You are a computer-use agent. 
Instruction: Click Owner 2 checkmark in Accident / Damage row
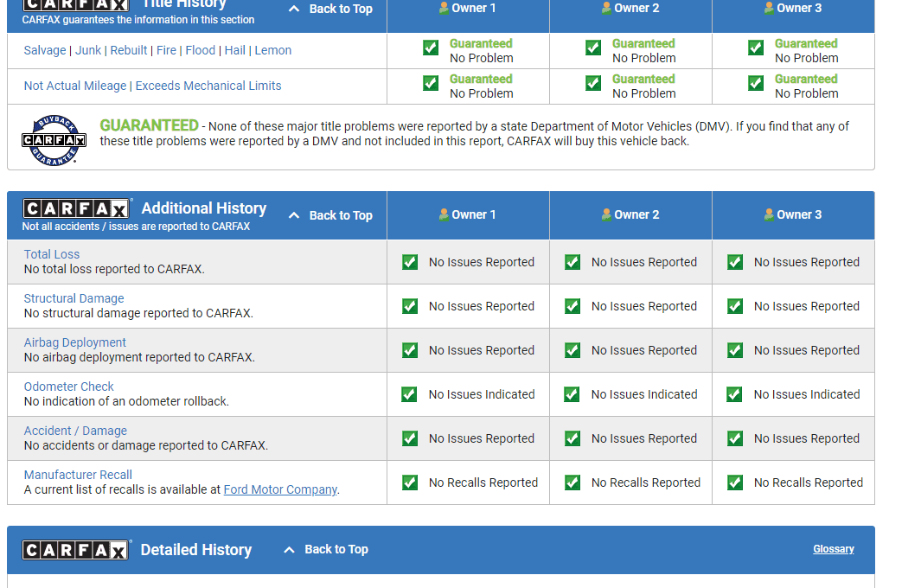[572, 438]
